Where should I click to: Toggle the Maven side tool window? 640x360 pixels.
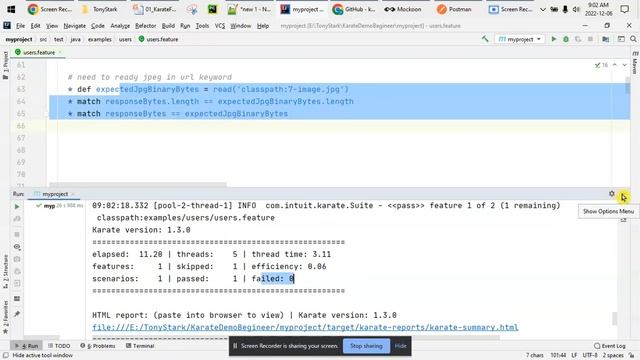pyautogui.click(x=635, y=63)
